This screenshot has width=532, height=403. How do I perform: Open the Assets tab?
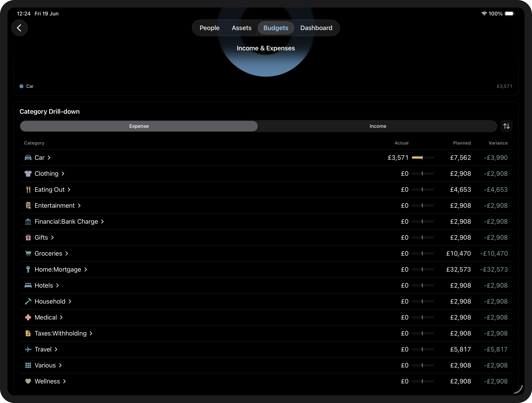pyautogui.click(x=241, y=28)
